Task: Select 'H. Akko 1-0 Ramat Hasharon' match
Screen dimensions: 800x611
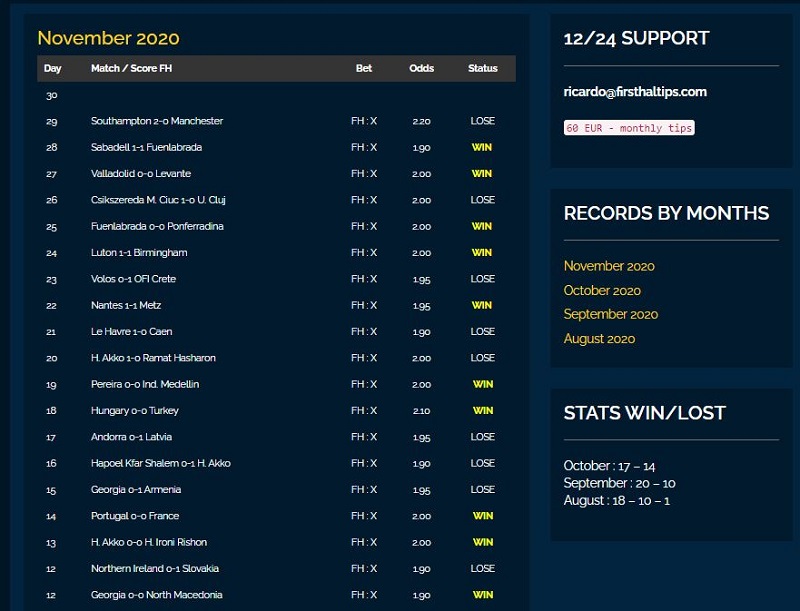Action: (x=153, y=358)
